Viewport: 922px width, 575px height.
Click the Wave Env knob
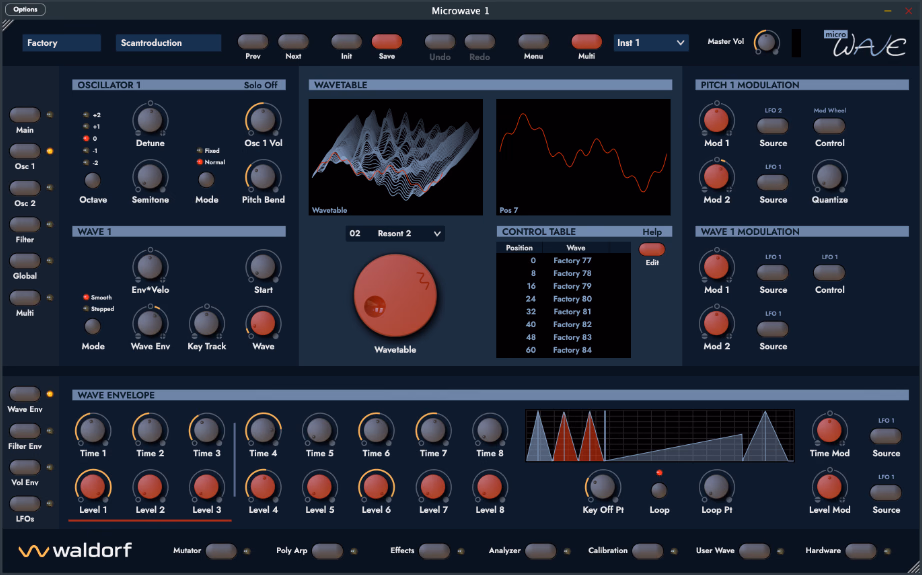click(150, 323)
